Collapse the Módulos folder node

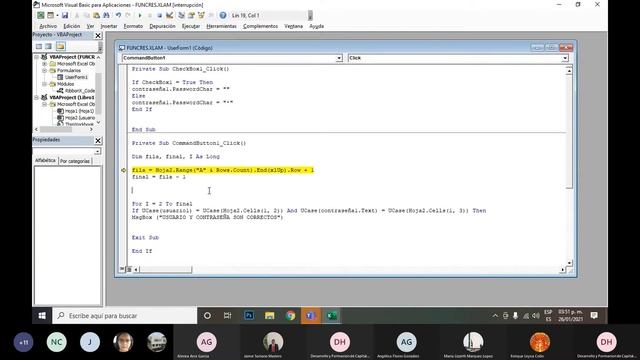pos(44,84)
